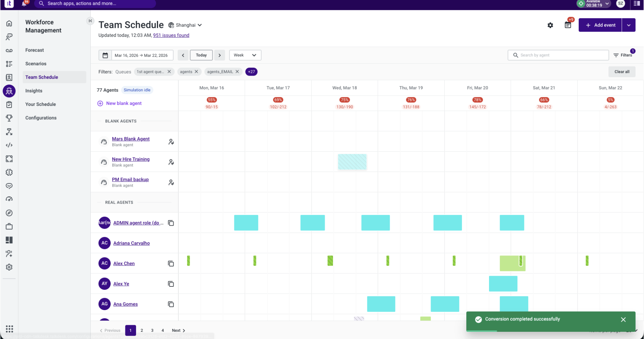This screenshot has height=339, width=644.
Task: Click the Search by agent field
Action: 558,55
